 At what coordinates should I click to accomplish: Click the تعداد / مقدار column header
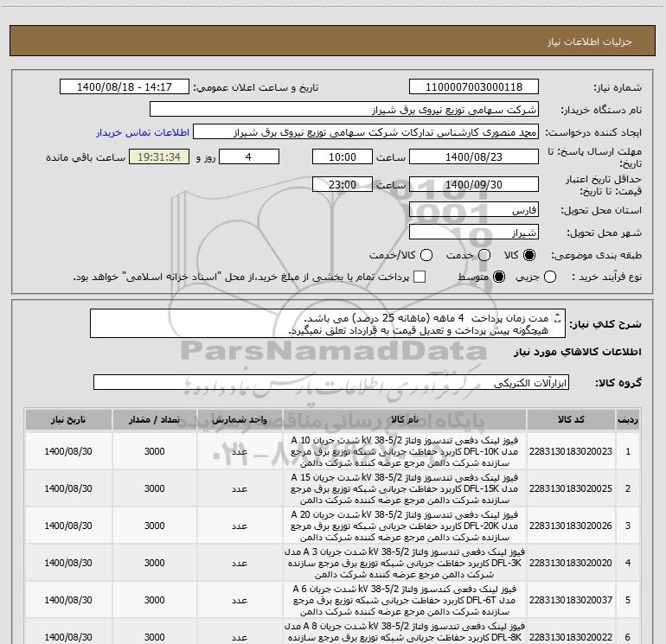click(155, 420)
